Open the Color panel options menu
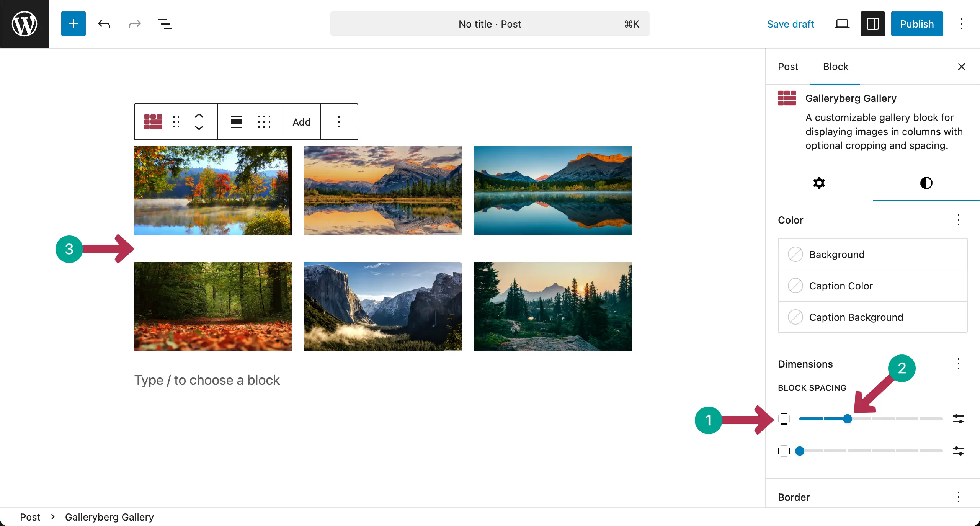980x526 pixels. click(x=959, y=220)
